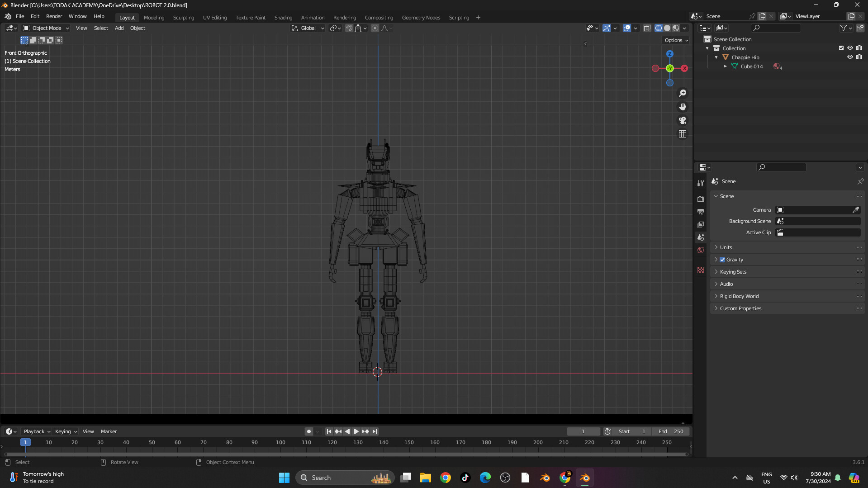Image resolution: width=868 pixels, height=488 pixels.
Task: Select wireframe viewport shading mode
Action: pyautogui.click(x=658, y=28)
